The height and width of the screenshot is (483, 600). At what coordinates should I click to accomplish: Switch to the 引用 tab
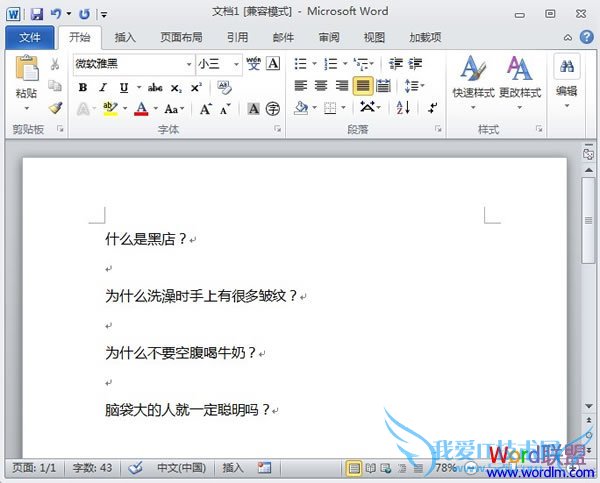tap(238, 38)
